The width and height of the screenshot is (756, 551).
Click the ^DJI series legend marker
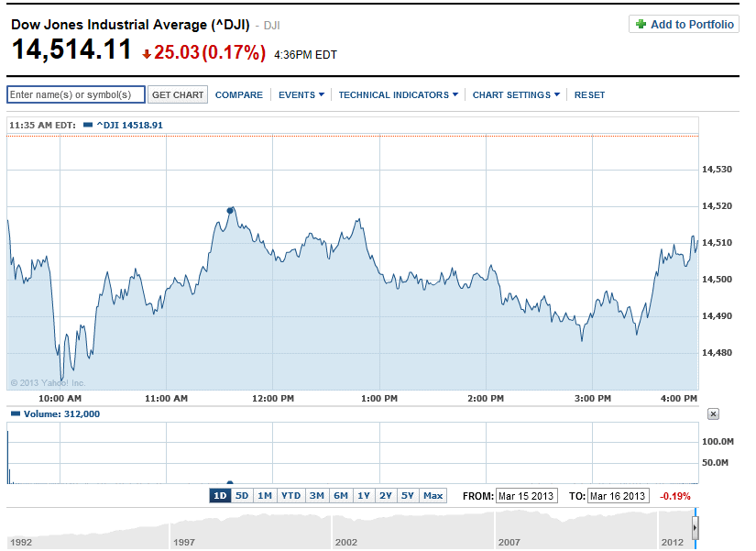88,125
